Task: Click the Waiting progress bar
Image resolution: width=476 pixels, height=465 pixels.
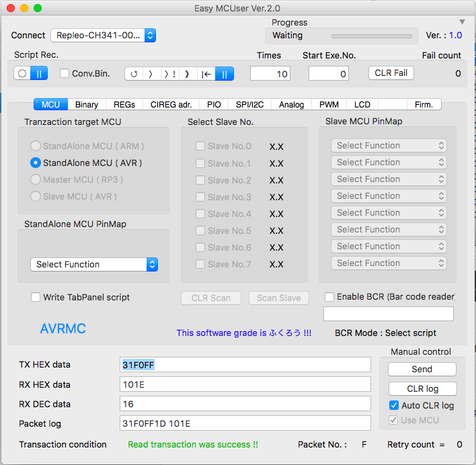Action: pos(372,36)
